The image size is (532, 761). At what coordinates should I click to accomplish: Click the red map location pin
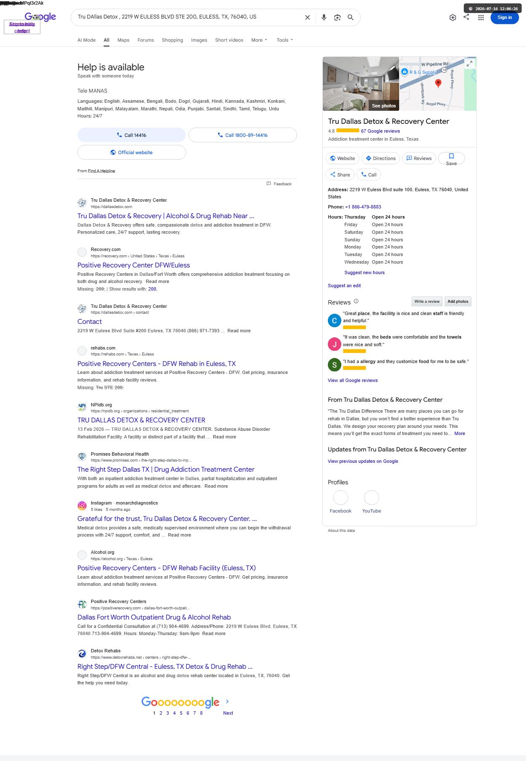click(x=438, y=83)
